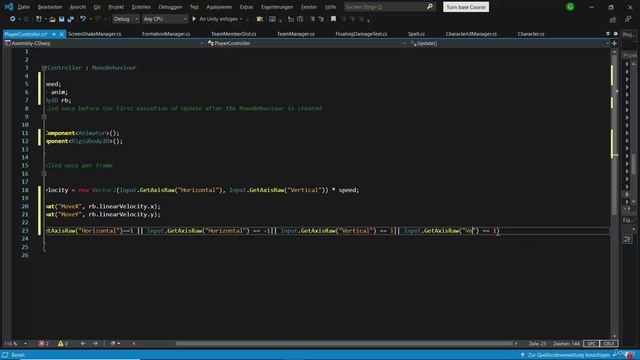The width and height of the screenshot is (640, 360).
Task: Click the CRLF line ending indicator
Action: [609, 344]
